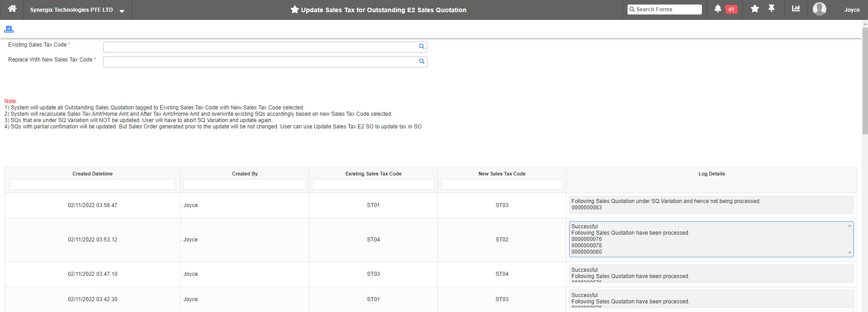Open the chart dashboard icon
The width and height of the screenshot is (868, 312).
pyautogui.click(x=796, y=9)
